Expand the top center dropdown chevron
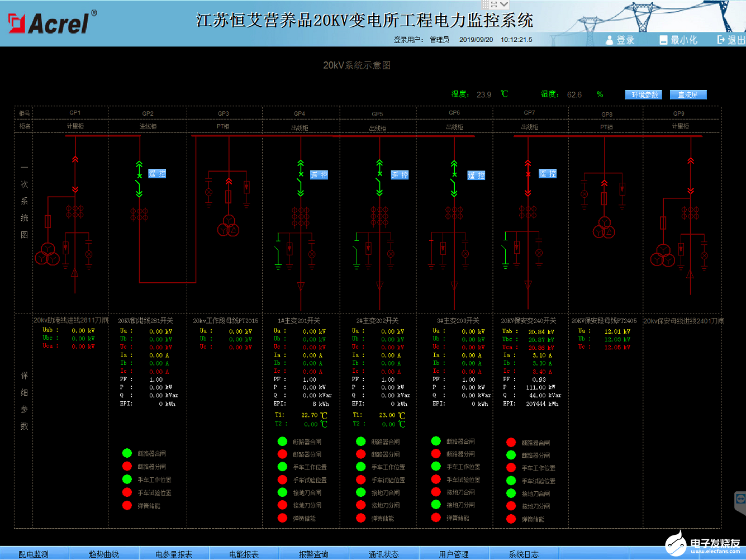Image resolution: width=746 pixels, height=560 pixels. 504,4
